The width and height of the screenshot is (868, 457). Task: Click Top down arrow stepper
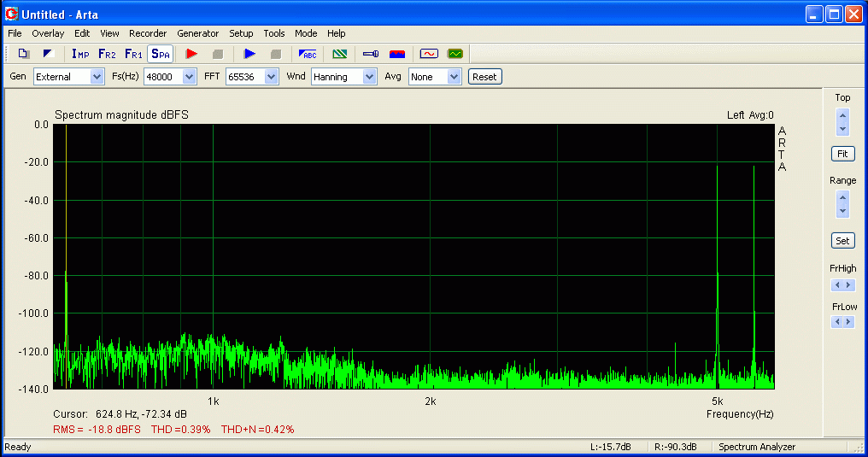[842, 129]
